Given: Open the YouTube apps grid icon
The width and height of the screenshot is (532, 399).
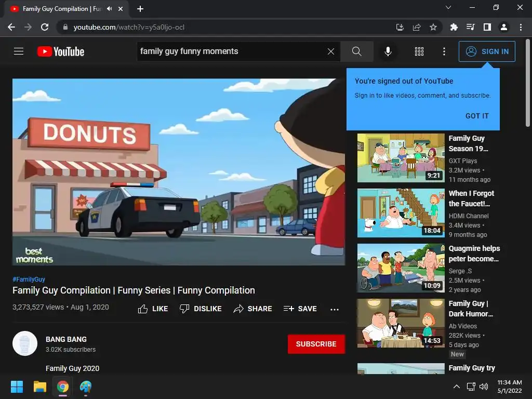Looking at the screenshot, I should pos(419,51).
